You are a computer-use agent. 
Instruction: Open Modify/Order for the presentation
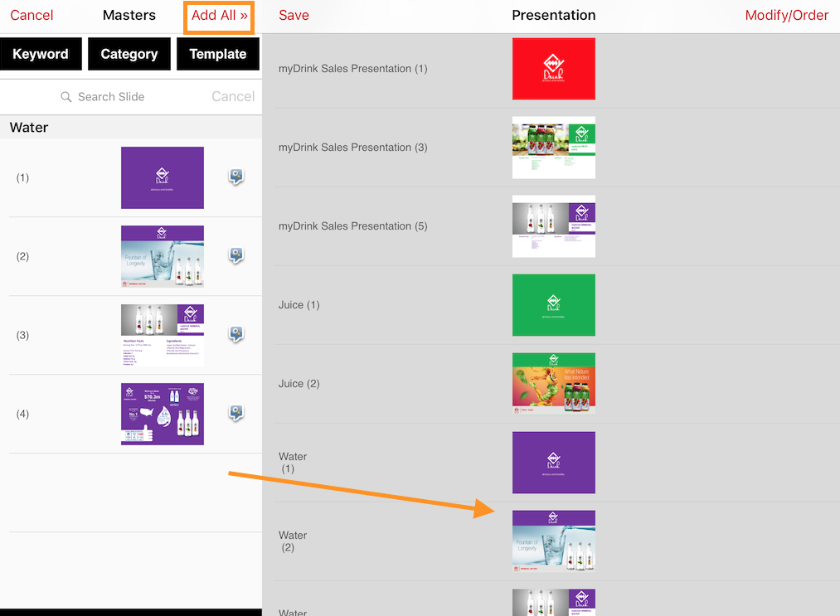(786, 16)
